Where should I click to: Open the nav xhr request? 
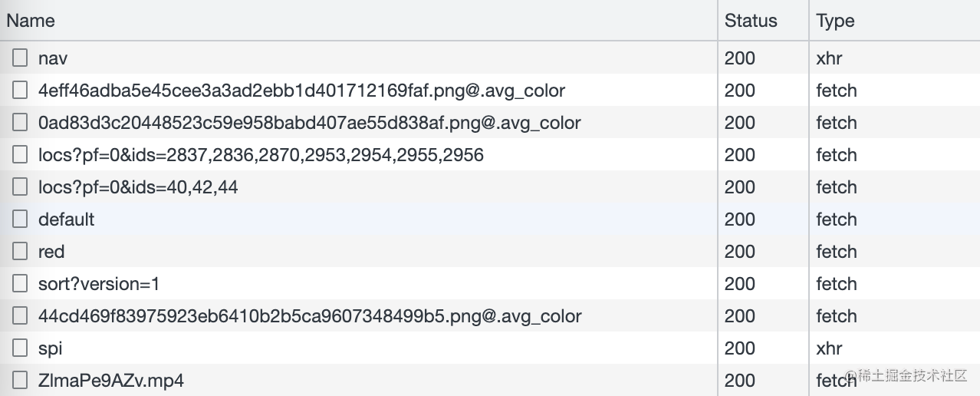click(x=53, y=58)
